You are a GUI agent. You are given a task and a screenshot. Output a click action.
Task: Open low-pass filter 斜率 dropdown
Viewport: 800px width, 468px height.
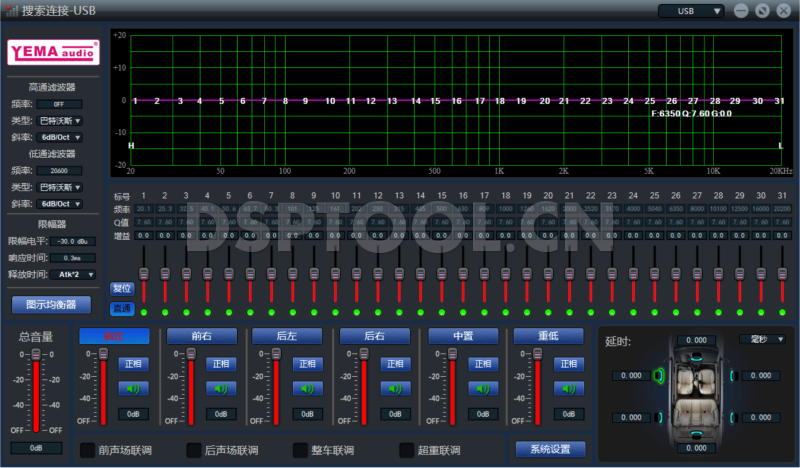pos(60,204)
